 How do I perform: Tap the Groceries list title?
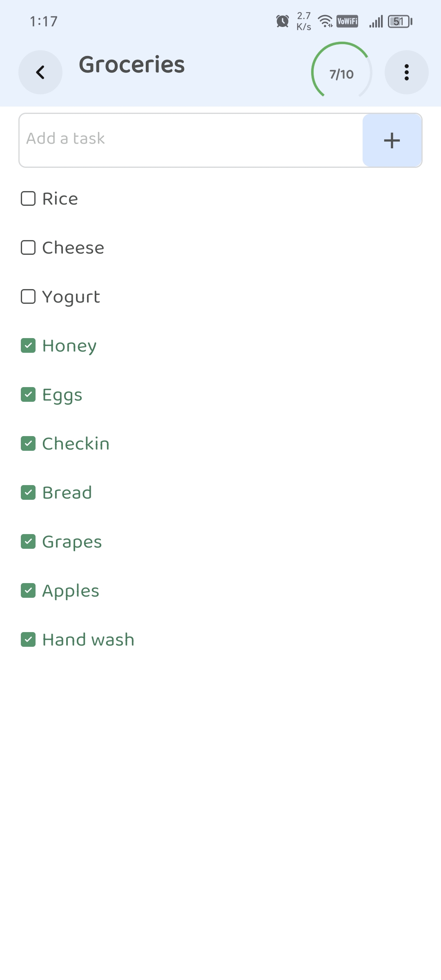point(131,65)
